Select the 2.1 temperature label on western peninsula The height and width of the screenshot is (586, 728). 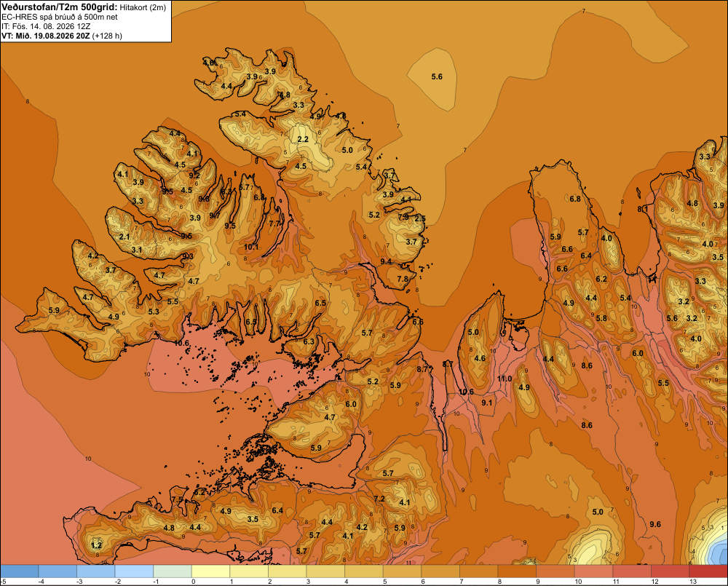pos(124,237)
